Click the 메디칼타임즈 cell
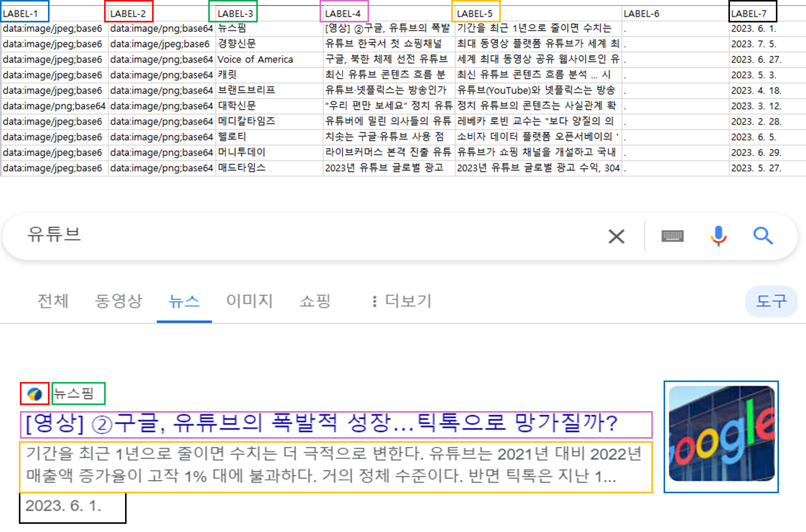Screen dimensions: 806x532 [269, 121]
